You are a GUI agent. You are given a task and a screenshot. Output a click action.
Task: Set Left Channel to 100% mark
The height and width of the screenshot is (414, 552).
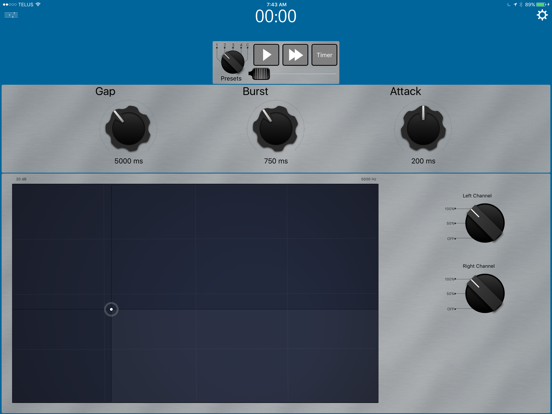click(x=450, y=209)
